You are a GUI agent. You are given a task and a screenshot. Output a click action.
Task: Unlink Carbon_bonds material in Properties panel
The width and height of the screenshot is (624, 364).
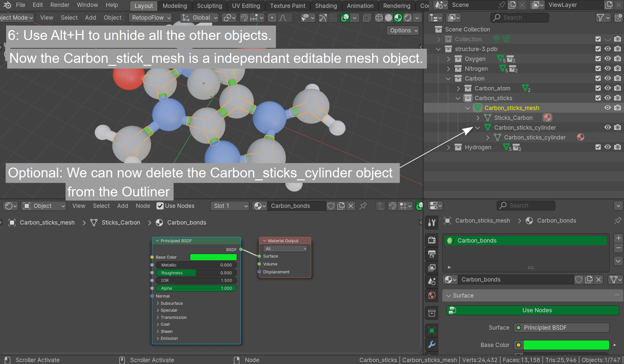[599, 280]
